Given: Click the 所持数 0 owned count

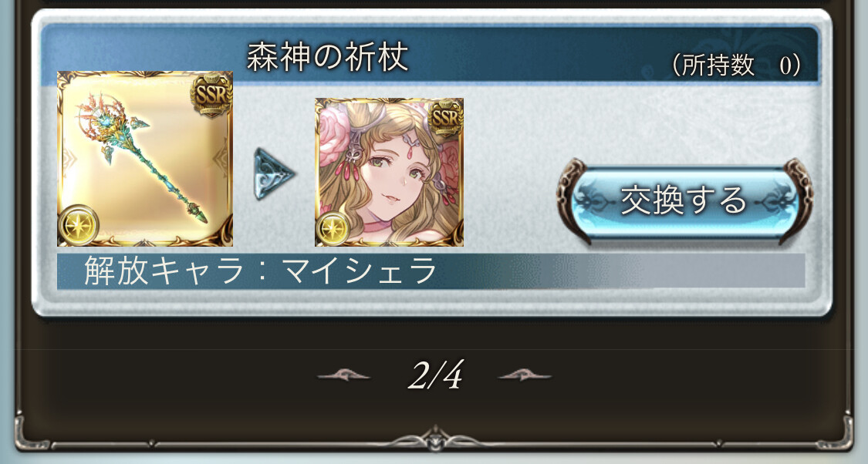Looking at the screenshot, I should pos(736,66).
